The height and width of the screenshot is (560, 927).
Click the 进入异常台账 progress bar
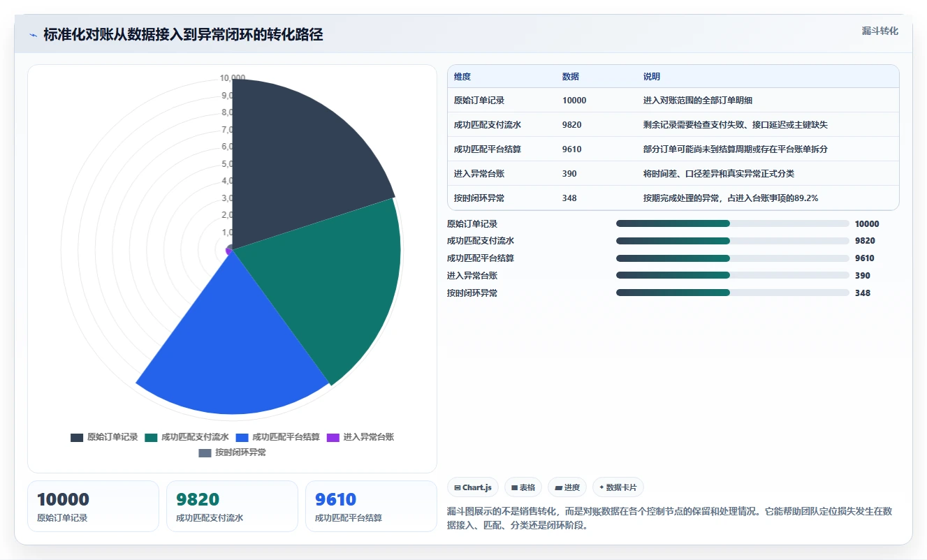(732, 276)
